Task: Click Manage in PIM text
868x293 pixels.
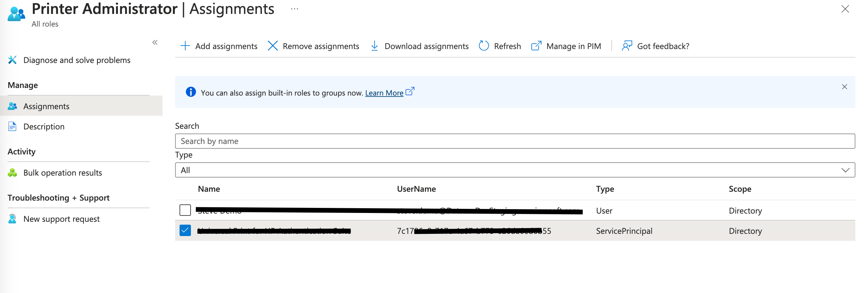Action: click(x=573, y=46)
